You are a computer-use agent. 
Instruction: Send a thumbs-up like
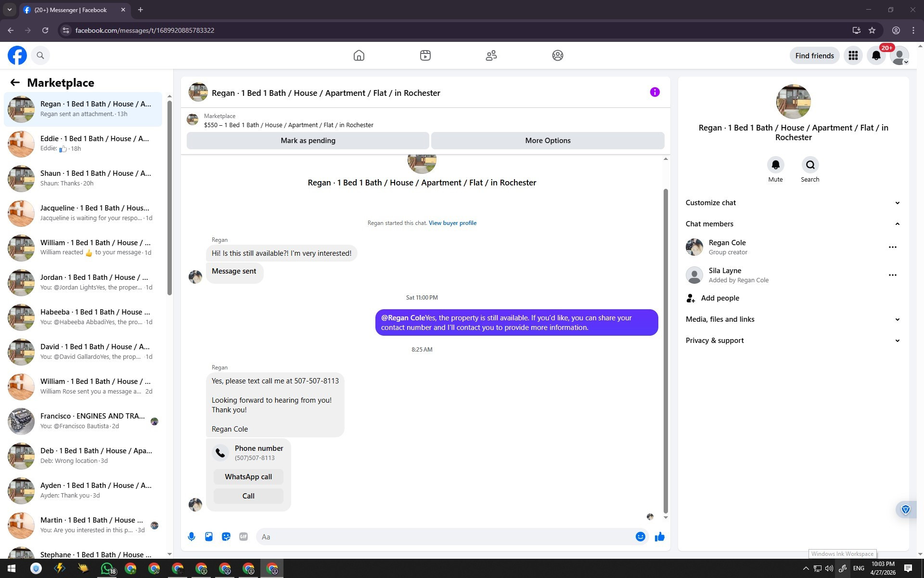coord(659,537)
